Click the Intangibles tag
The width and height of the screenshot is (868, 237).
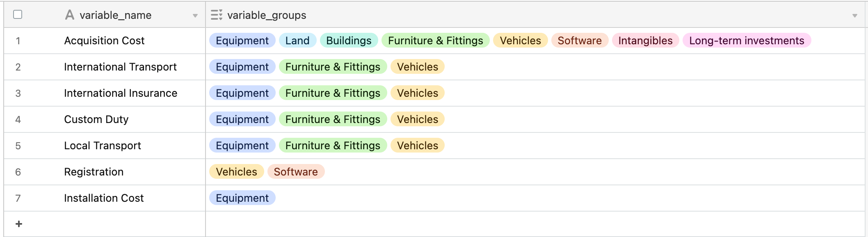click(646, 41)
